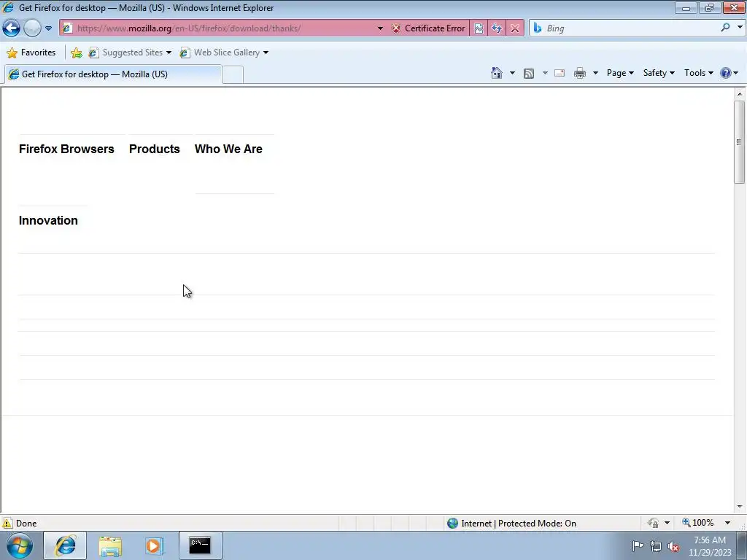Toggle Compatibility View icon
This screenshot has width=747, height=560.
(x=479, y=28)
